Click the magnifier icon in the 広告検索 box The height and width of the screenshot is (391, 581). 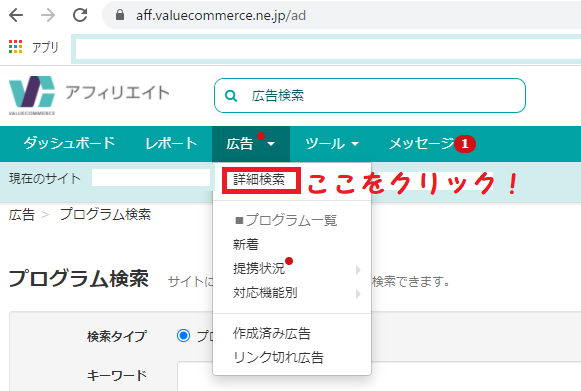(231, 96)
